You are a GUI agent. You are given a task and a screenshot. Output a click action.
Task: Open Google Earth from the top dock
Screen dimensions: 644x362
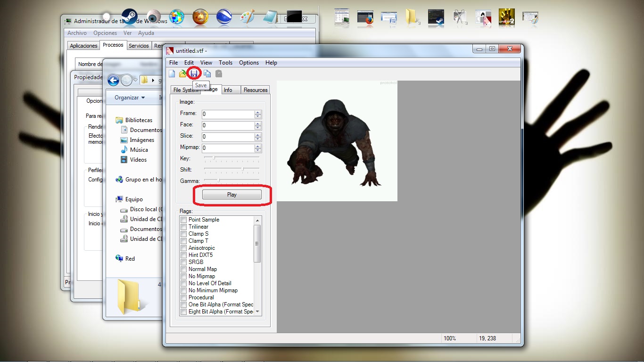[x=224, y=17]
